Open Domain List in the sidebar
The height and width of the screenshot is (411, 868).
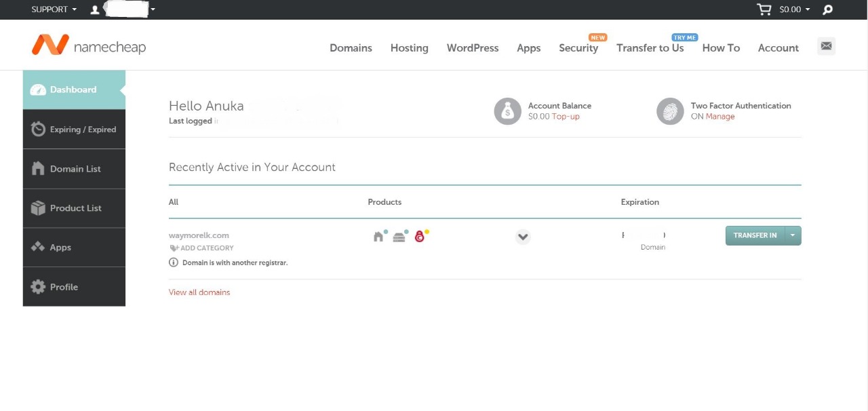[74, 169]
